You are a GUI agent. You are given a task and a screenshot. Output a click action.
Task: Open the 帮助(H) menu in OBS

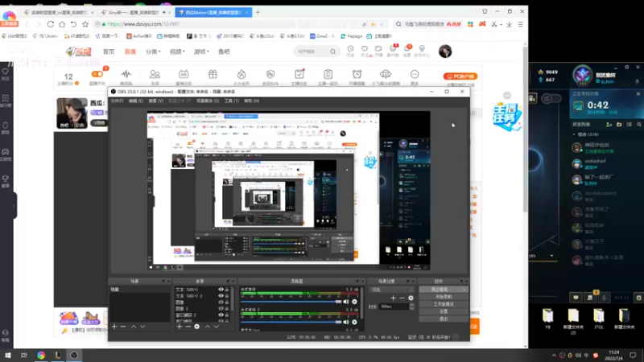[x=251, y=101]
